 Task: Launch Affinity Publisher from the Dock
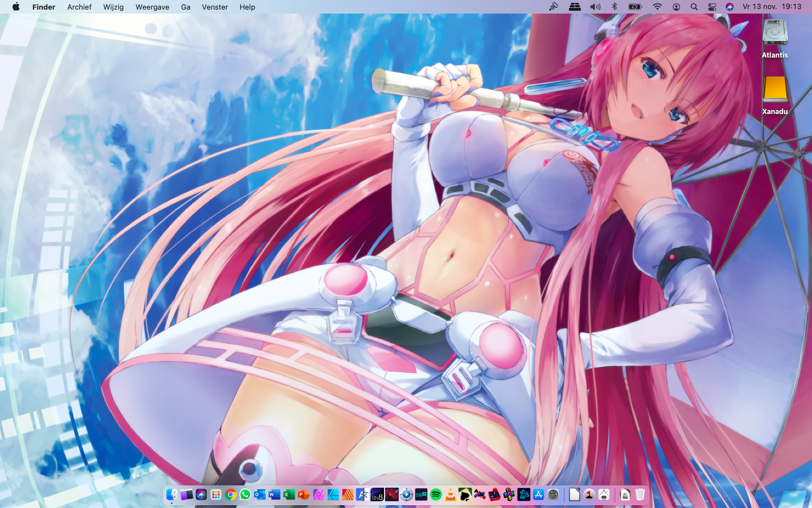348,495
